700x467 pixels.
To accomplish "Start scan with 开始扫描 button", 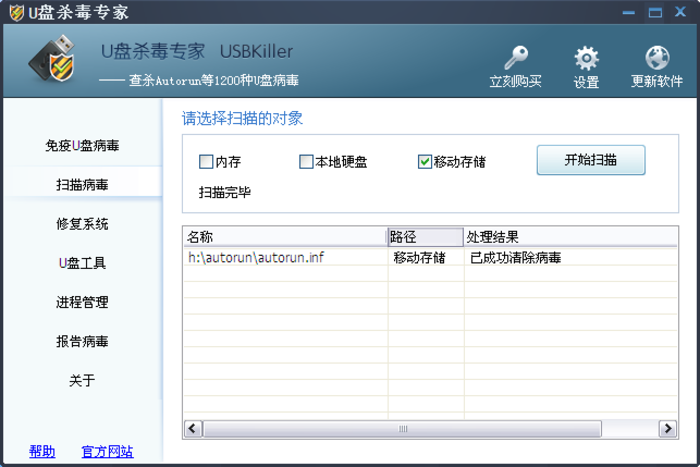I will [x=591, y=160].
